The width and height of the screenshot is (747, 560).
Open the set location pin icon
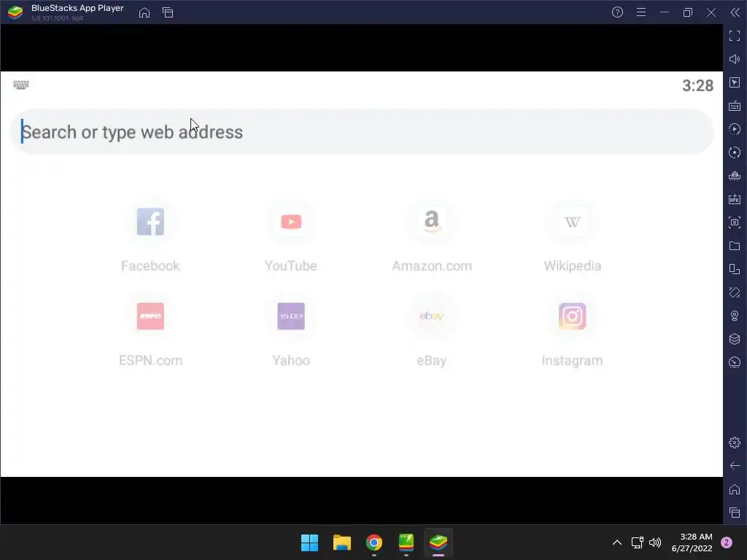[x=735, y=316]
